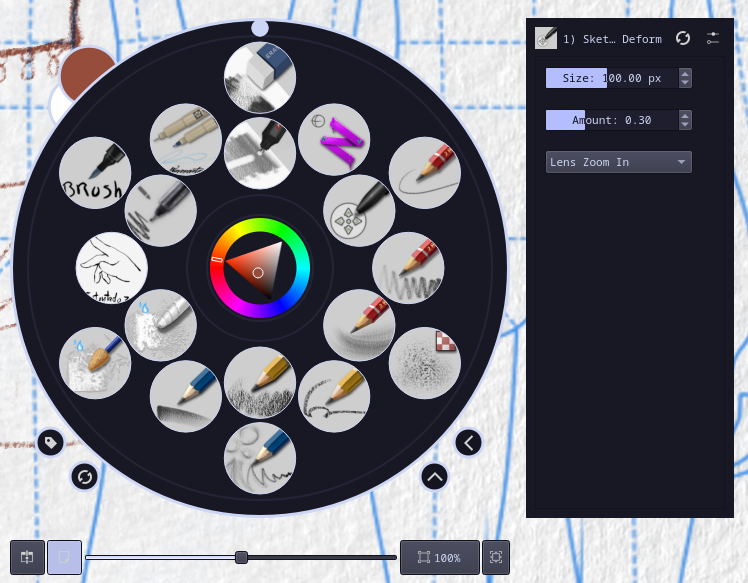The height and width of the screenshot is (583, 748).
Task: Click the fit-to-view zoom button
Action: [496, 557]
